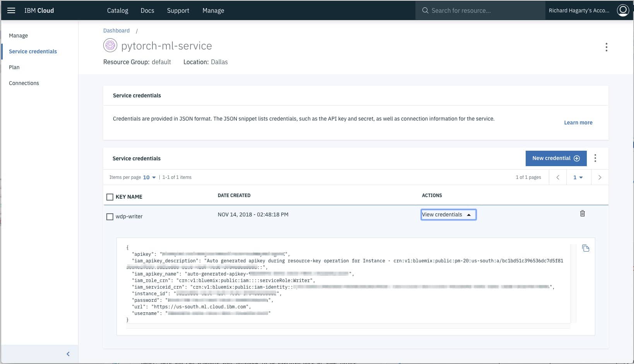This screenshot has width=634, height=364.
Task: Open the page number selector dropdown
Action: click(x=578, y=177)
